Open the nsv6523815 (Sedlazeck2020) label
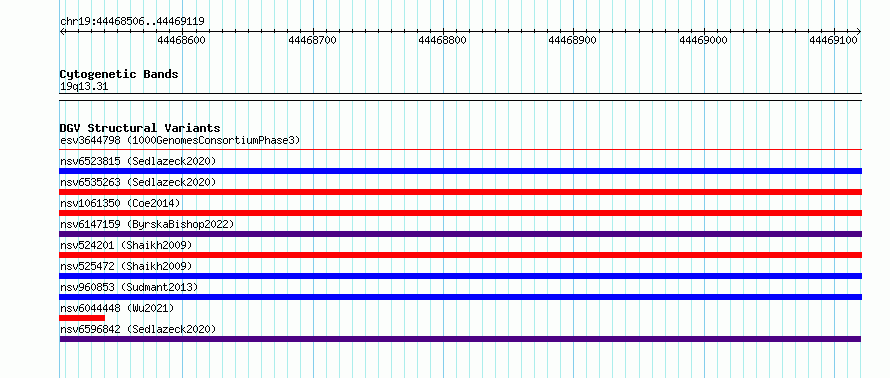The image size is (890, 378). [138, 161]
